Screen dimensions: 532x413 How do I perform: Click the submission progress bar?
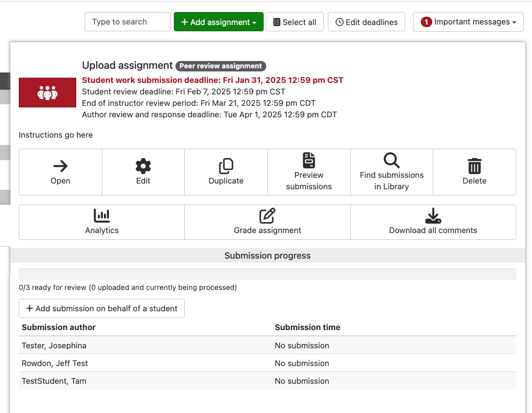click(x=267, y=274)
